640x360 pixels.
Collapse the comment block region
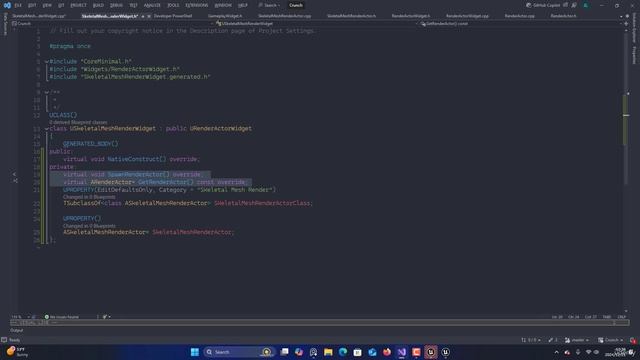[x=47, y=92]
